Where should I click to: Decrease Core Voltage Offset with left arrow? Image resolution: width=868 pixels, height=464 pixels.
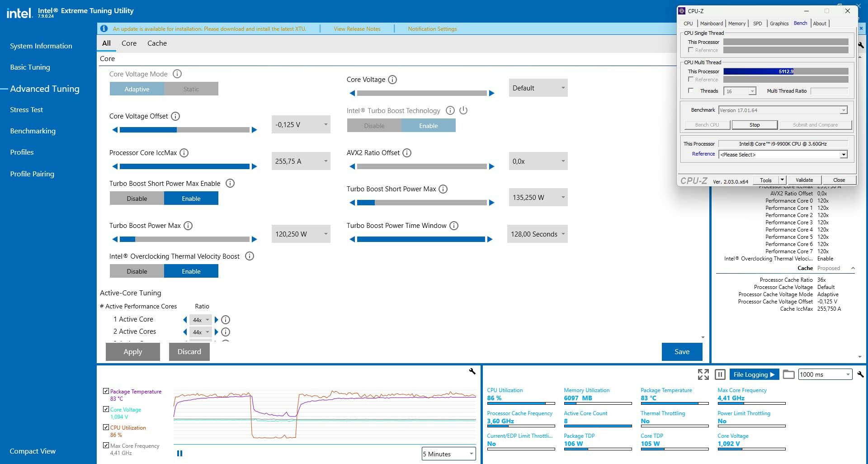click(115, 130)
